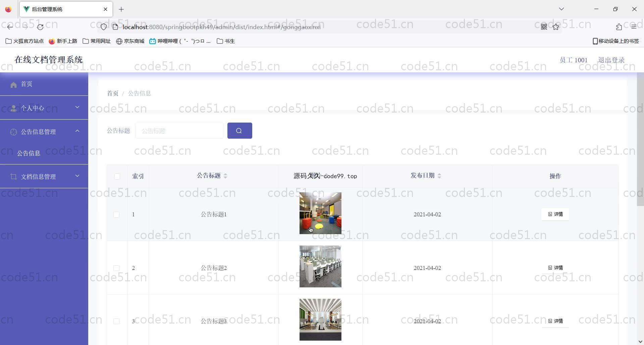Click the 公告信息管理 sidebar icon

13,132
